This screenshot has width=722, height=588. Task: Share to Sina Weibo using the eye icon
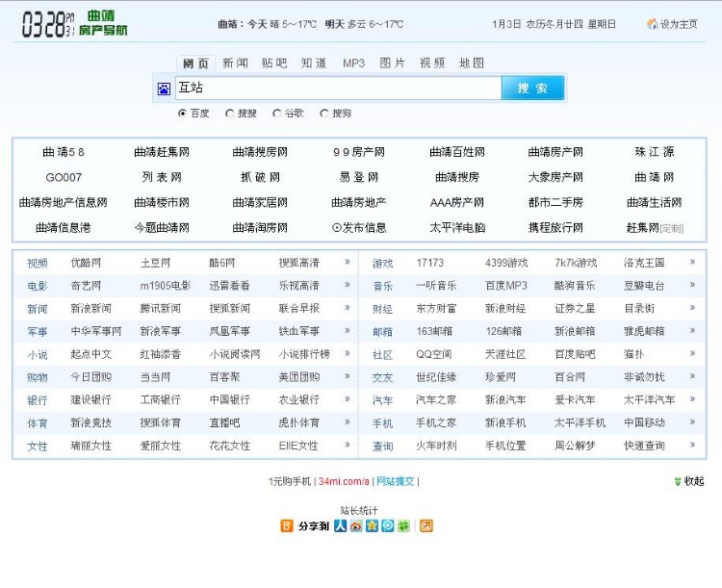click(356, 525)
